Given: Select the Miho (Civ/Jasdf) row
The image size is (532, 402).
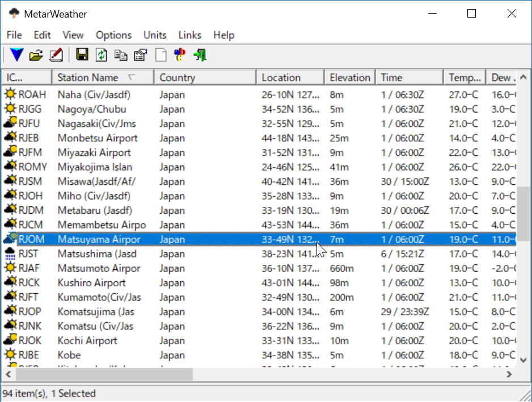Looking at the screenshot, I should (259, 196).
